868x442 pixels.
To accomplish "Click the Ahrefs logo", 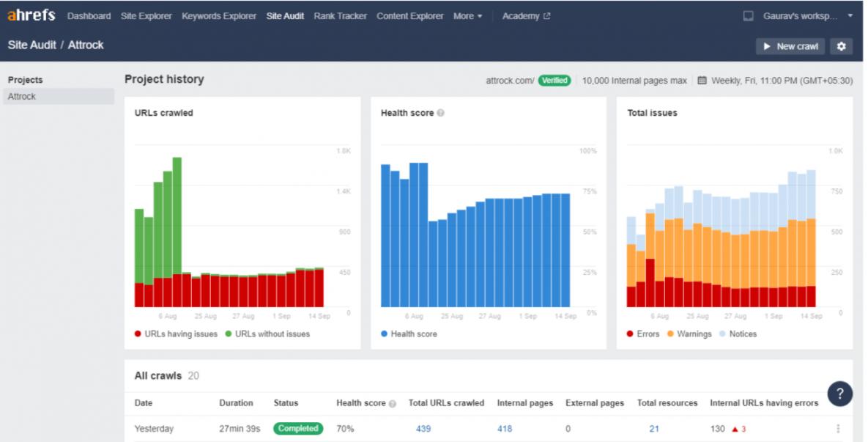I will coord(31,15).
